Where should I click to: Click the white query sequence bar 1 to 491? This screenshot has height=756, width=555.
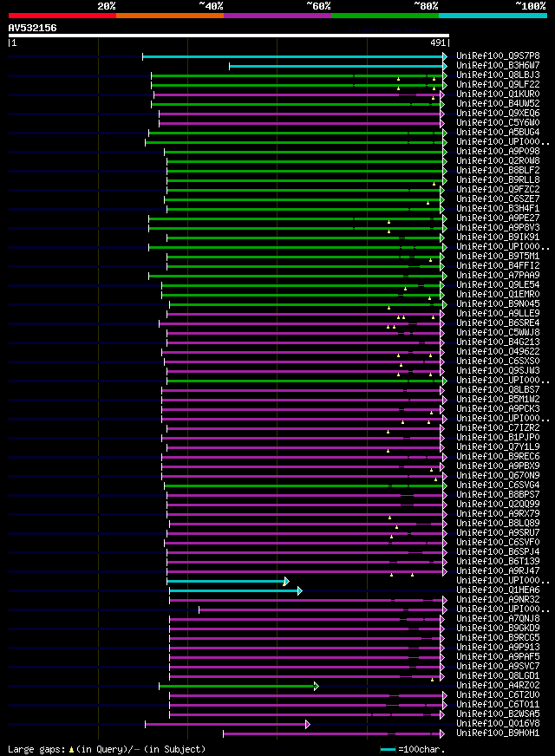pyautogui.click(x=229, y=36)
